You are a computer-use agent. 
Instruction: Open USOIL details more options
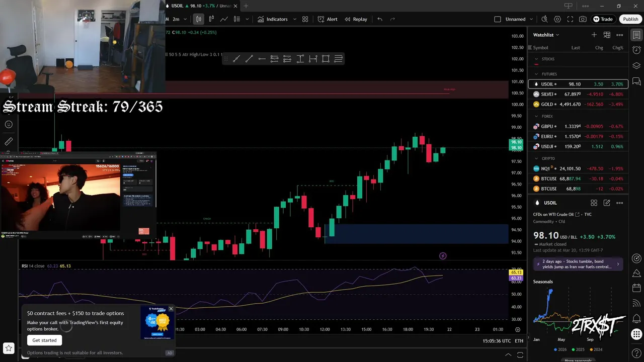[x=620, y=203]
